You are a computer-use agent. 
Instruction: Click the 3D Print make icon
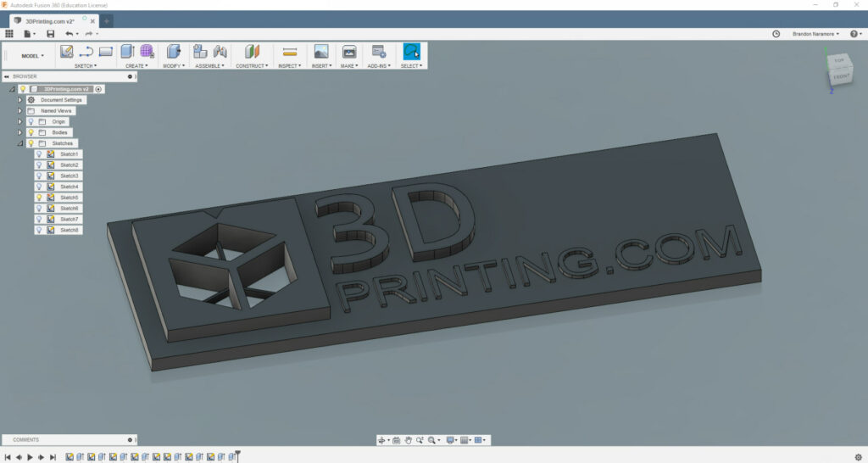349,52
